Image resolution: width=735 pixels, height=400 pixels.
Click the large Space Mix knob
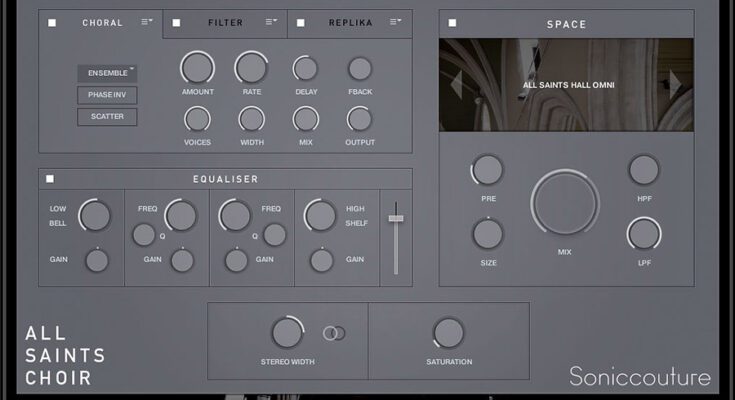[565, 203]
